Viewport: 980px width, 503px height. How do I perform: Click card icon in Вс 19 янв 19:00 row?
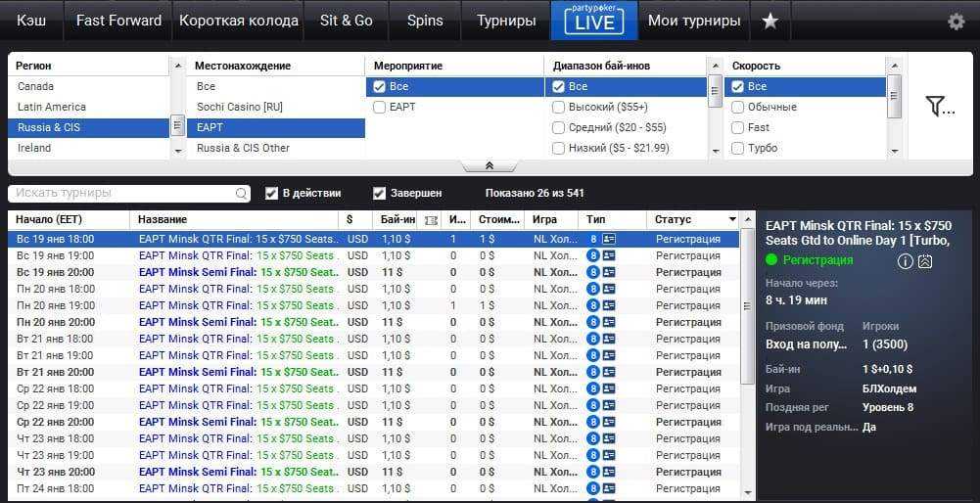tap(609, 255)
